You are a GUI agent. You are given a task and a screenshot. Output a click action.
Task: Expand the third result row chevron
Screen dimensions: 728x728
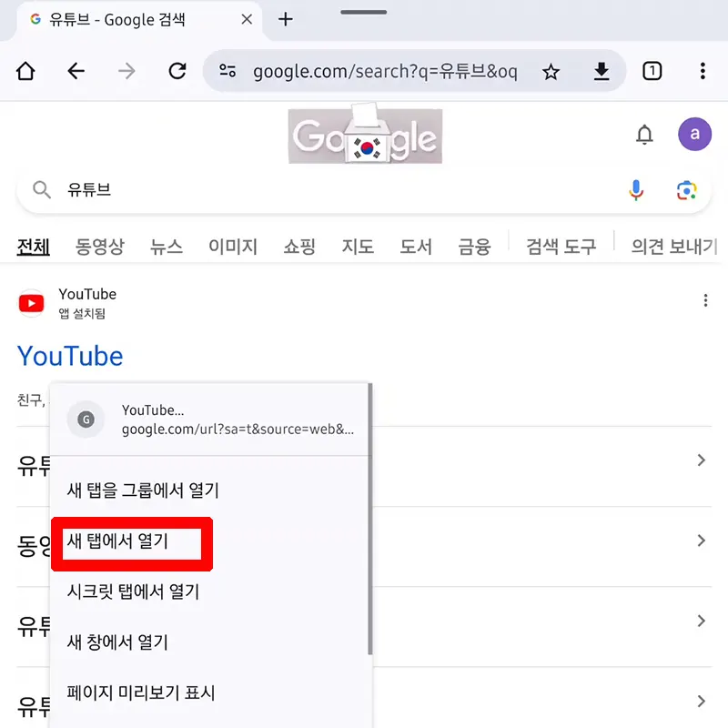tap(701, 621)
